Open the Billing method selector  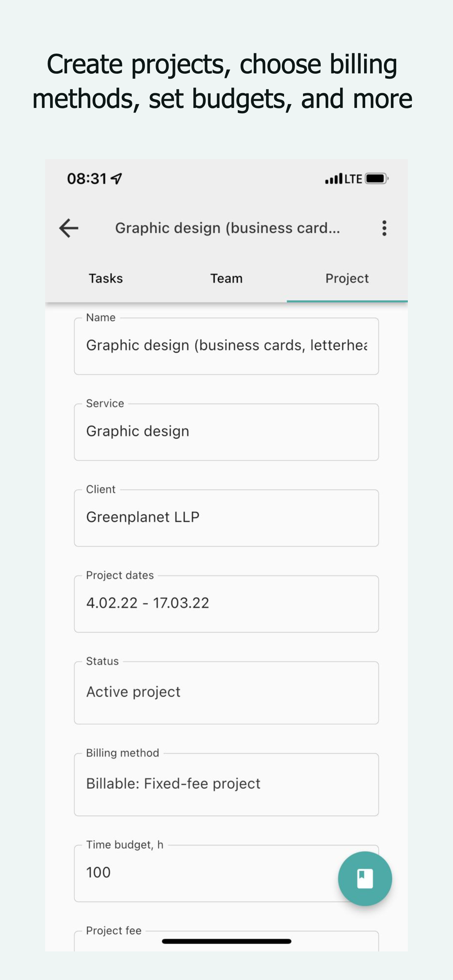[x=226, y=785]
